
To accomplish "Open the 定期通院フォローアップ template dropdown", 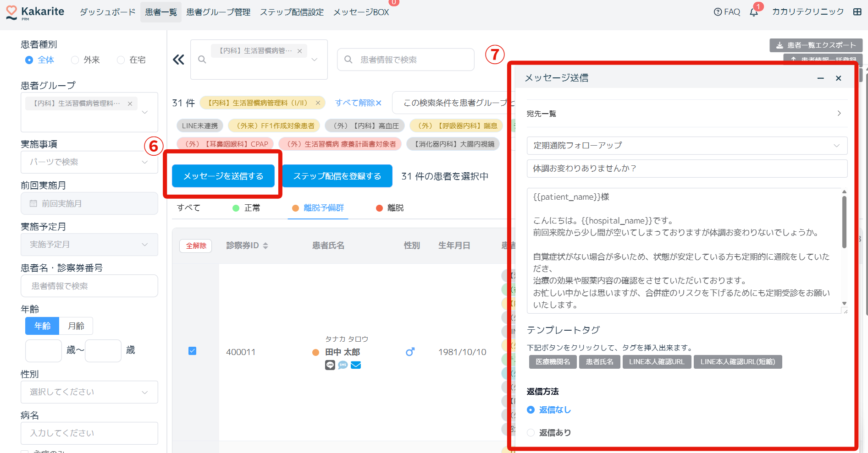I will tap(686, 146).
